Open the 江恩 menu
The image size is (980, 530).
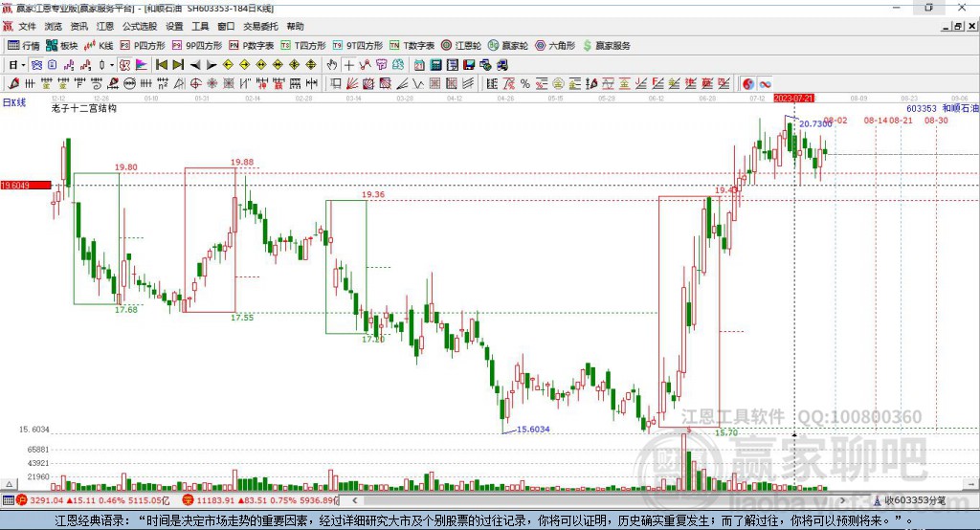[105, 26]
